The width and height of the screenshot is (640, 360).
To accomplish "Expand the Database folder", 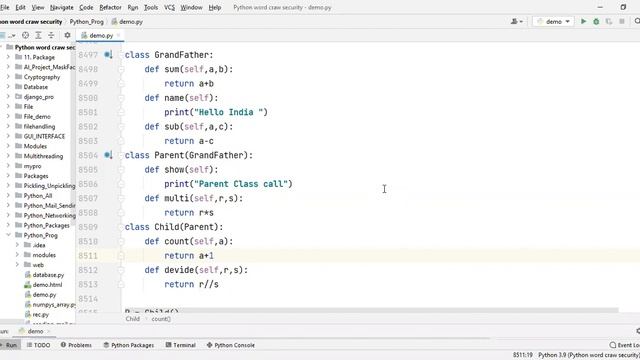I will pyautogui.click(x=8, y=87).
